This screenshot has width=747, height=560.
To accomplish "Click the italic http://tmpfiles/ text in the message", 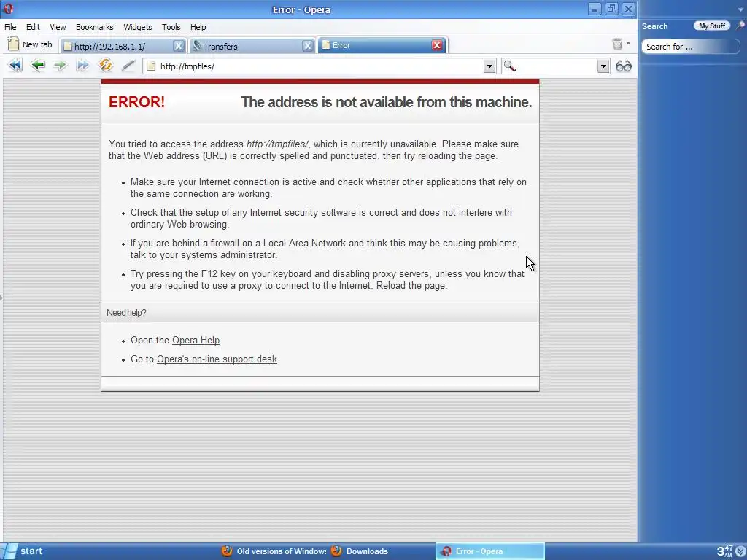I will coord(277,144).
